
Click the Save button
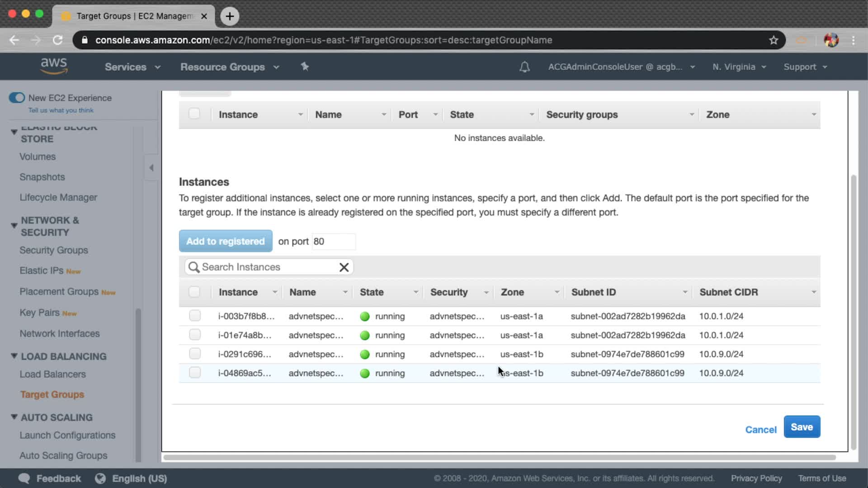pyautogui.click(x=802, y=427)
